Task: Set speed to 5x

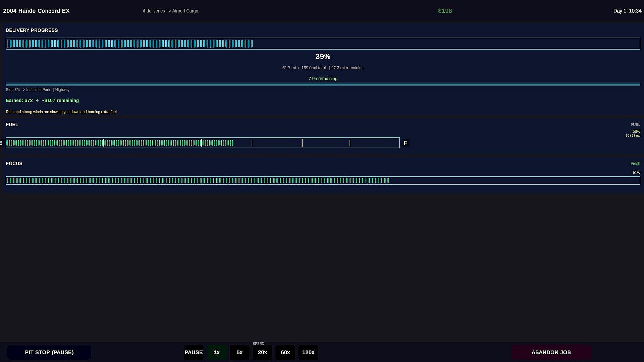Action: click(239, 352)
